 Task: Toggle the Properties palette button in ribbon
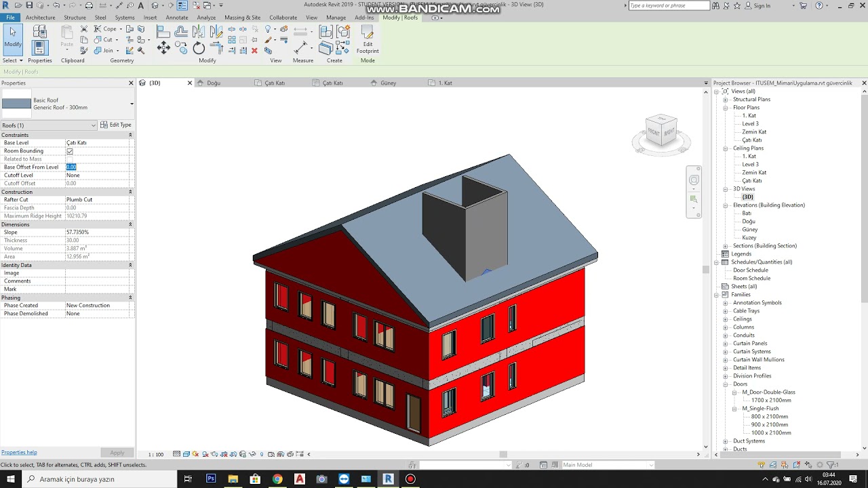39,47
